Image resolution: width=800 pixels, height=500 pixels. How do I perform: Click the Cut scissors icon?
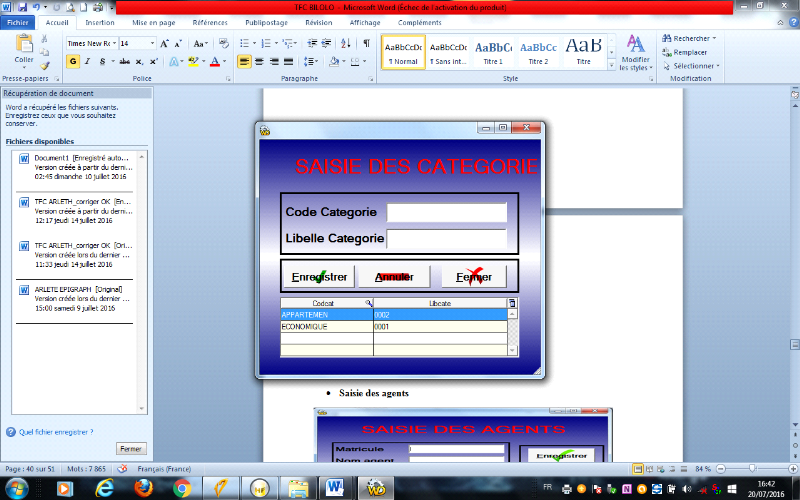coord(44,39)
